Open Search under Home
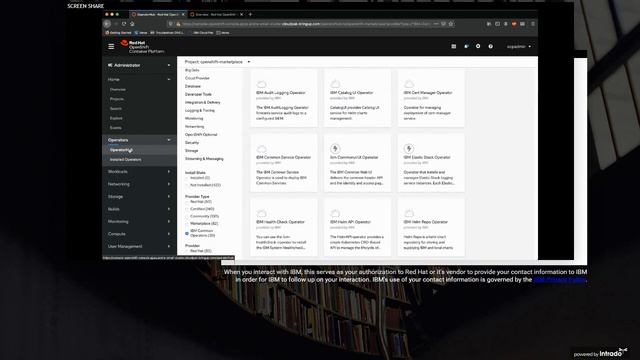The image size is (640, 360). tap(116, 109)
